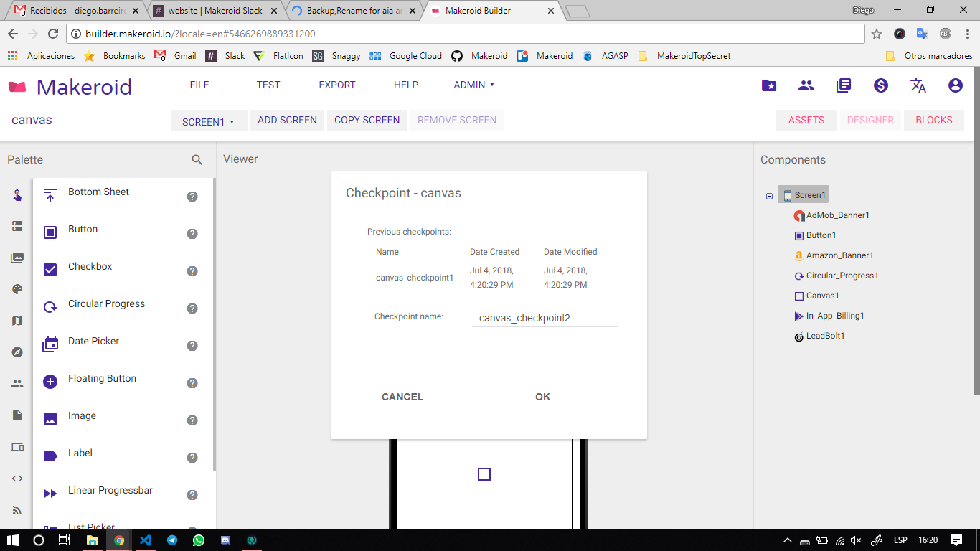Switch to the Makeroid Slack browser tab
The width and height of the screenshot is (980, 551).
point(215,11)
